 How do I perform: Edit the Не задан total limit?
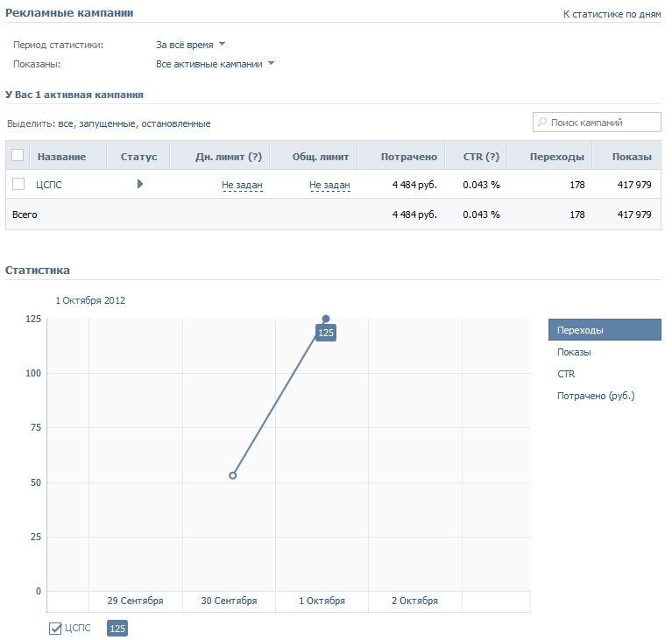[329, 185]
